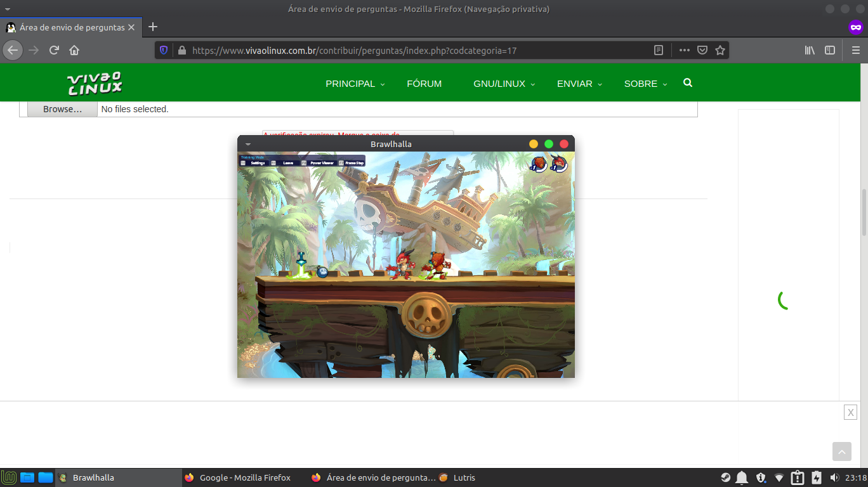Screen dimensions: 868x487
Task: Click scroll-to-top arrow button
Action: [x=842, y=451]
